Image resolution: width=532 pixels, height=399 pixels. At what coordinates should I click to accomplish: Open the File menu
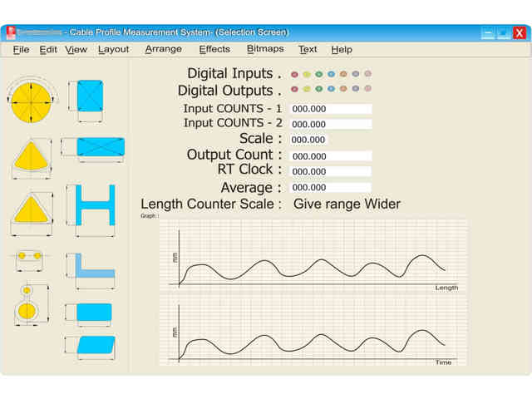(21, 49)
